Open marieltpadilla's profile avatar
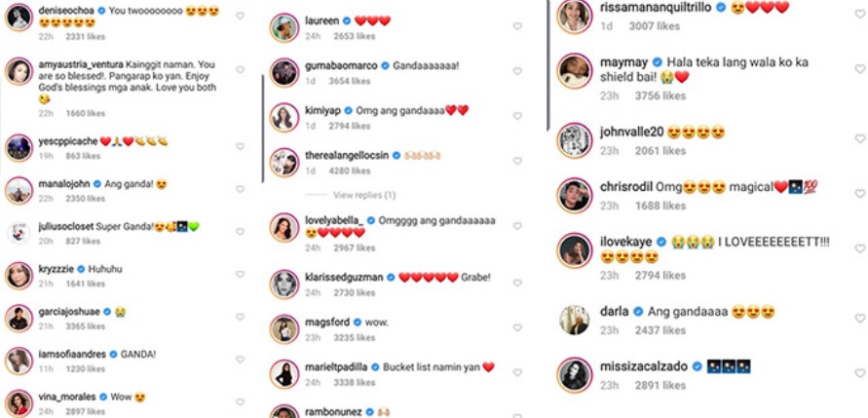Screen dimensions: 868x418 (x=284, y=374)
